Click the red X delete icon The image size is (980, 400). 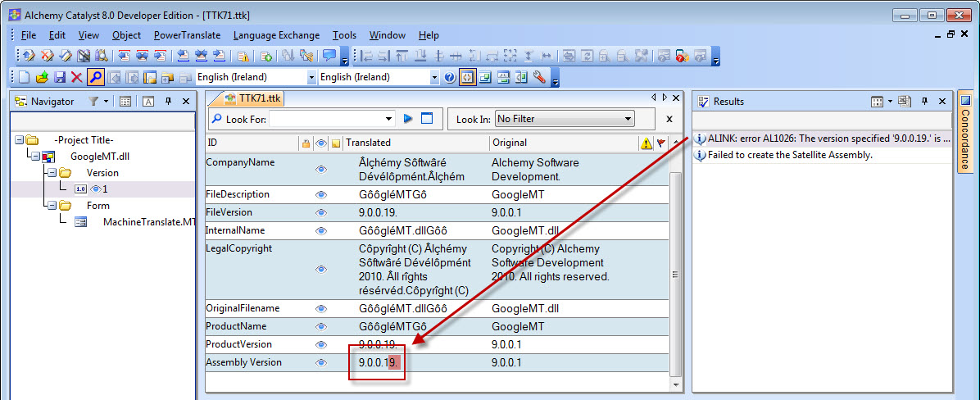coord(77,78)
